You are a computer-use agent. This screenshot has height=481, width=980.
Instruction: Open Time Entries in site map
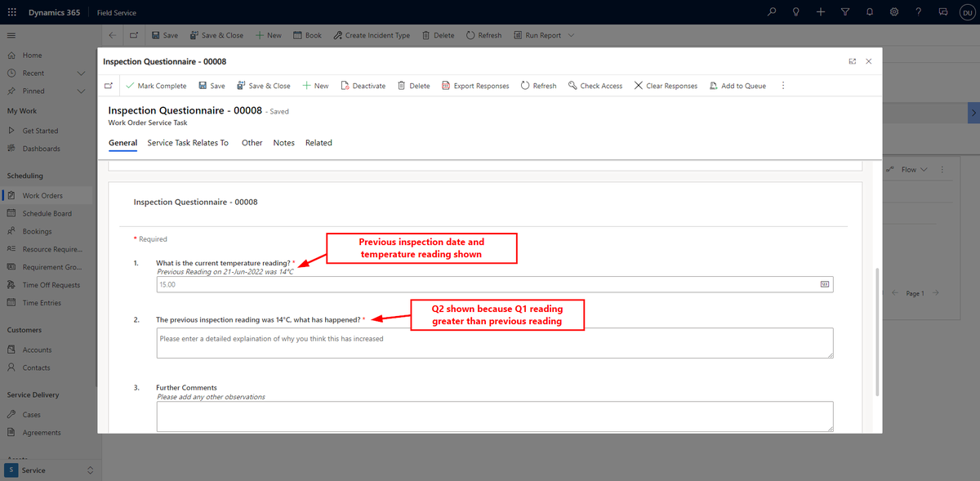[42, 303]
